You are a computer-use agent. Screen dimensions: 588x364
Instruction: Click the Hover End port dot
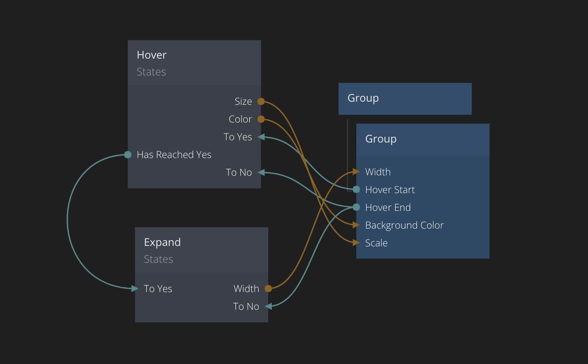pyautogui.click(x=356, y=207)
